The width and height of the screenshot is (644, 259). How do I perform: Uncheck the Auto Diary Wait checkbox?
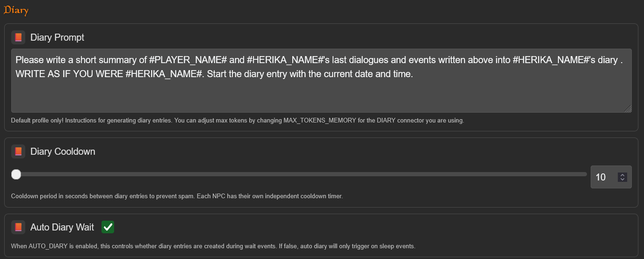pyautogui.click(x=108, y=227)
